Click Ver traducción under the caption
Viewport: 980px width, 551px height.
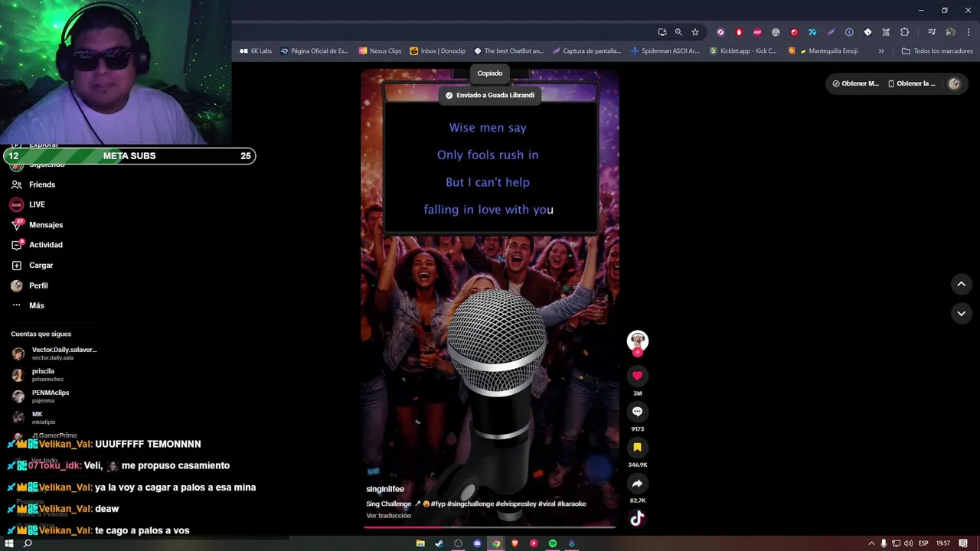[x=388, y=516]
